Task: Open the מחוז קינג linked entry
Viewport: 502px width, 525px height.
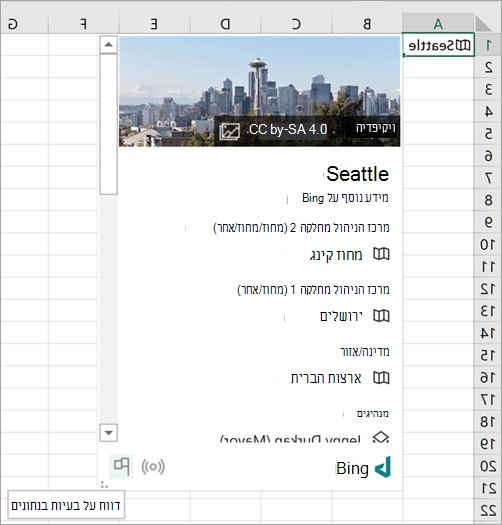Action: point(336,255)
